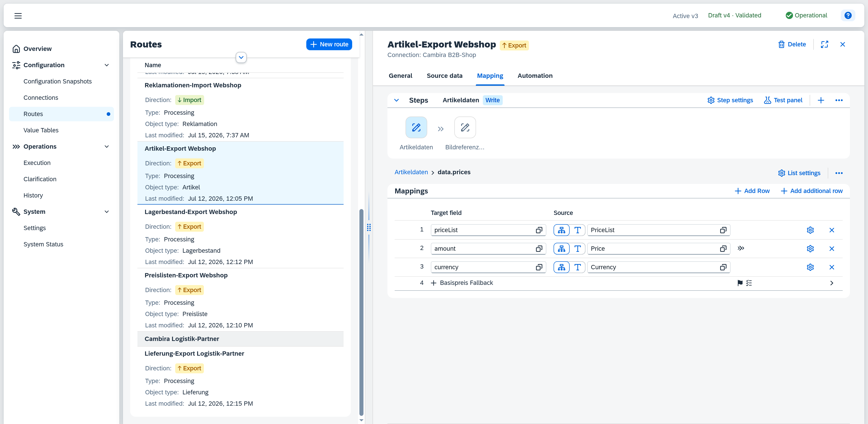868x424 pixels.
Task: Open Basispreis Fallback details arrow
Action: pyautogui.click(x=831, y=283)
